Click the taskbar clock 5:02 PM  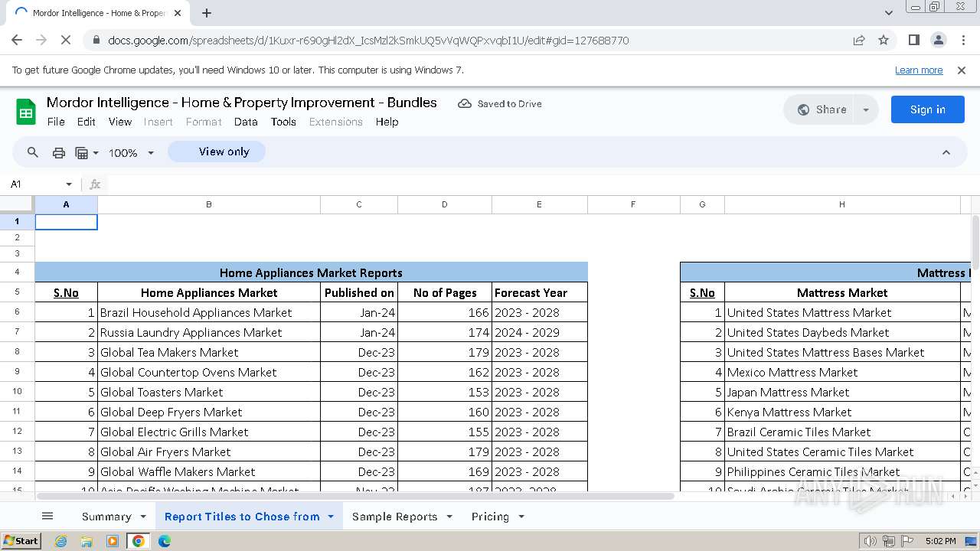(x=940, y=541)
